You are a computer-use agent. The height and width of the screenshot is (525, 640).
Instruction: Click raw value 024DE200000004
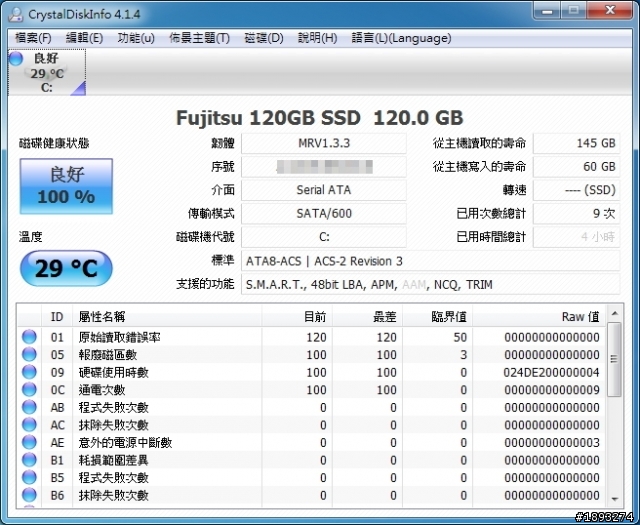click(551, 372)
